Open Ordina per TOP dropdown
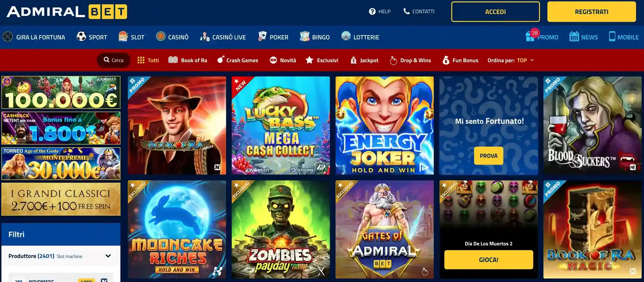644x282 pixels. pos(511,60)
